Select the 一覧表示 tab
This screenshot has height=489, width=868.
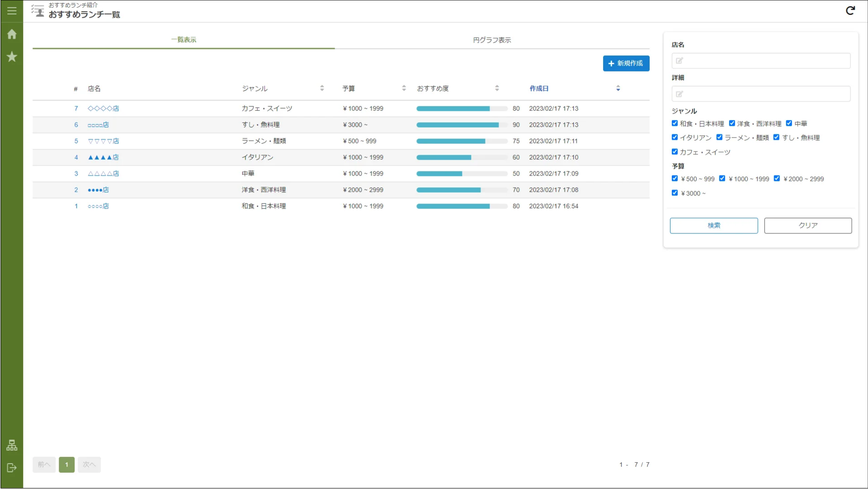[184, 40]
